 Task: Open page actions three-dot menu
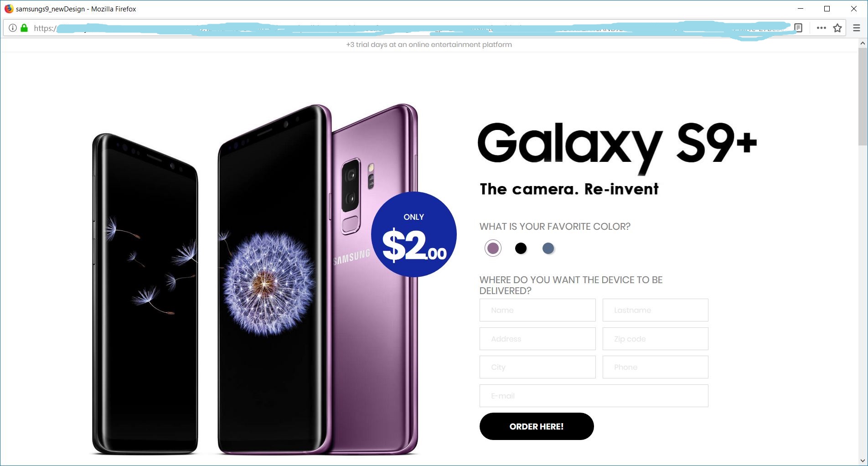click(821, 28)
